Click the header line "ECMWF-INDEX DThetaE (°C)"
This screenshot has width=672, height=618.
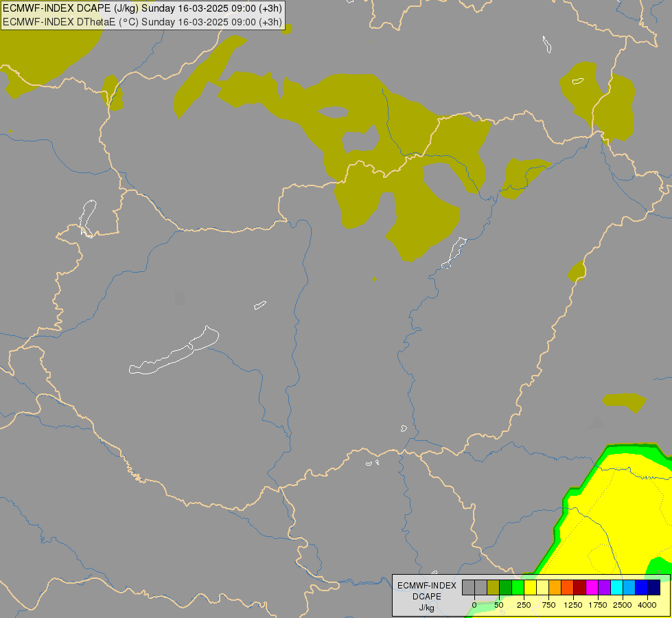click(71, 22)
